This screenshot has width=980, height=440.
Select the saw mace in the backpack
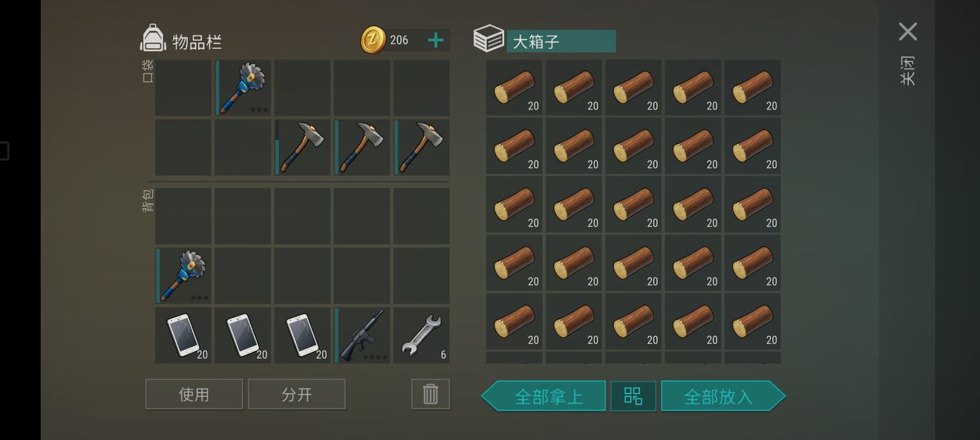183,276
